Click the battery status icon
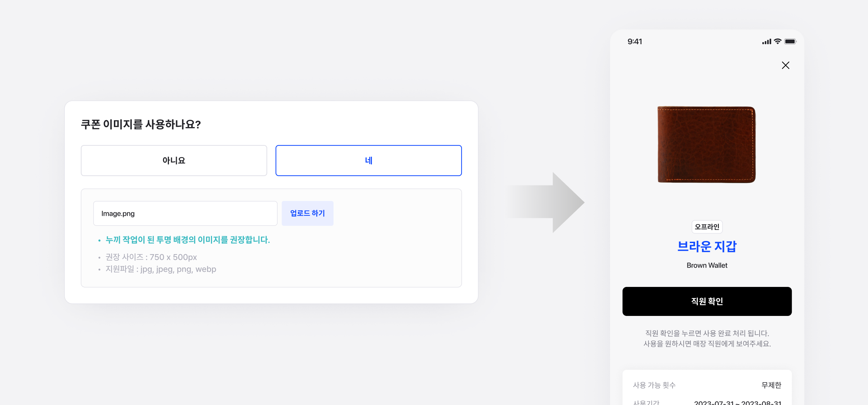 tap(790, 41)
